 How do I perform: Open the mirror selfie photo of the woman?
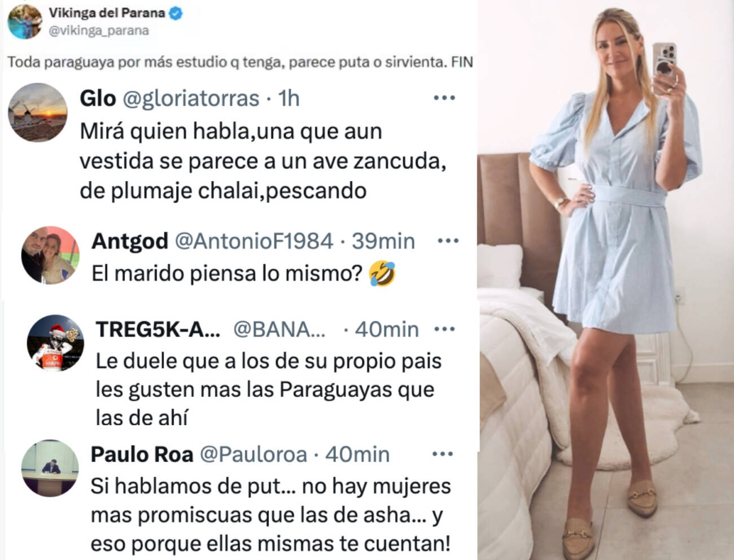coord(605,280)
